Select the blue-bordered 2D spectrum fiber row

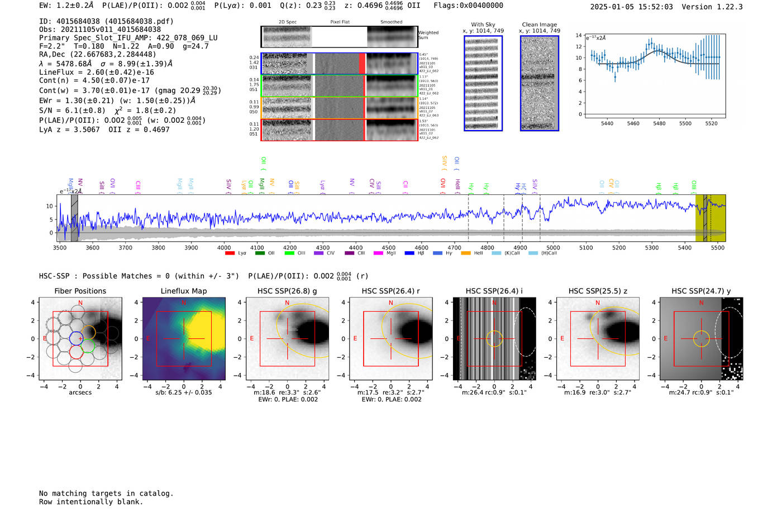(x=339, y=64)
